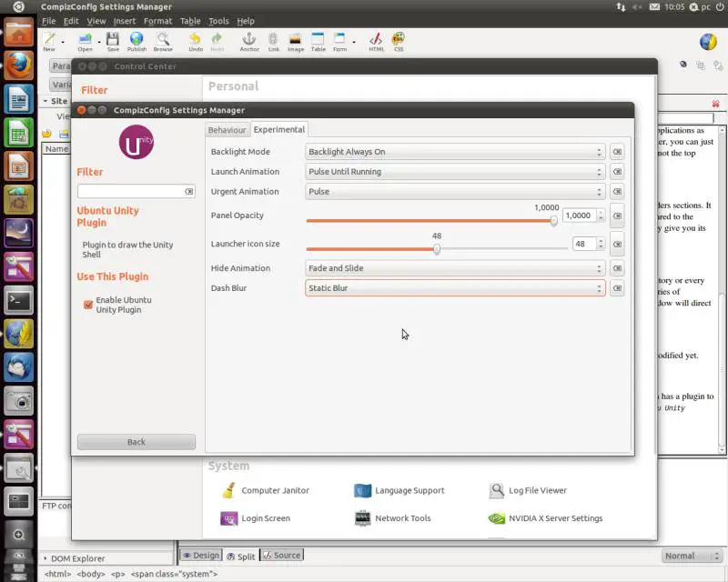Screen dimensions: 728x582
Task: Toggle Enable Ubuntu Unity Plugin checkbox
Action: coord(88,305)
